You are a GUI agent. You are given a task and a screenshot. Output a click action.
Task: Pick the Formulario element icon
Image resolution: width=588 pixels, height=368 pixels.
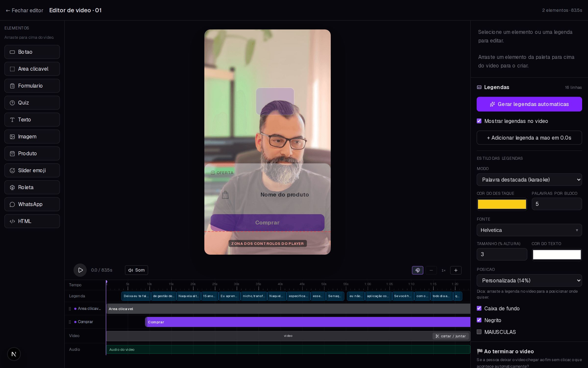[12, 86]
